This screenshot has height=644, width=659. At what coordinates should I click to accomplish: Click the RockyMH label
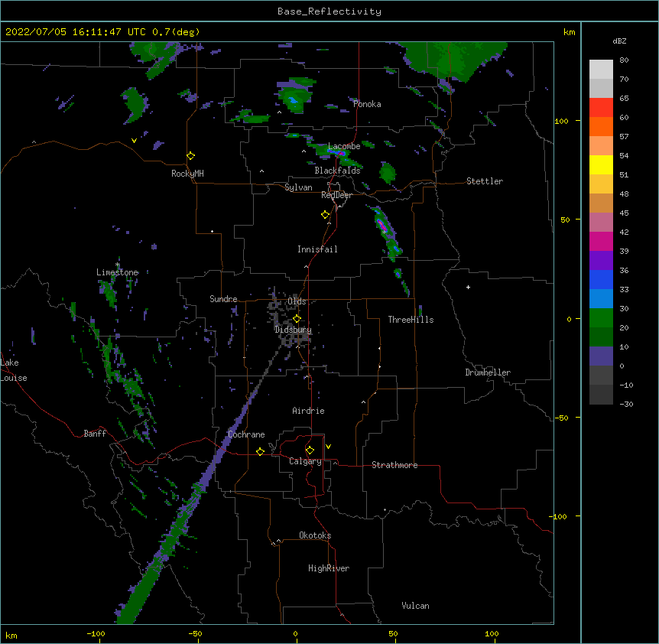pyautogui.click(x=187, y=174)
